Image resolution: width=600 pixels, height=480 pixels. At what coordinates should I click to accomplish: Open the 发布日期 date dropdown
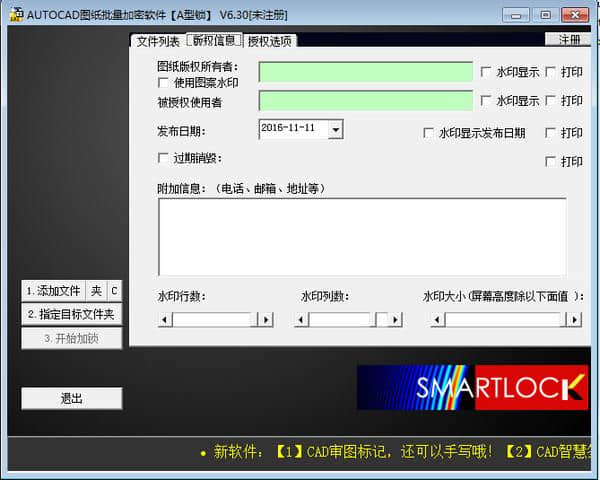tap(336, 129)
